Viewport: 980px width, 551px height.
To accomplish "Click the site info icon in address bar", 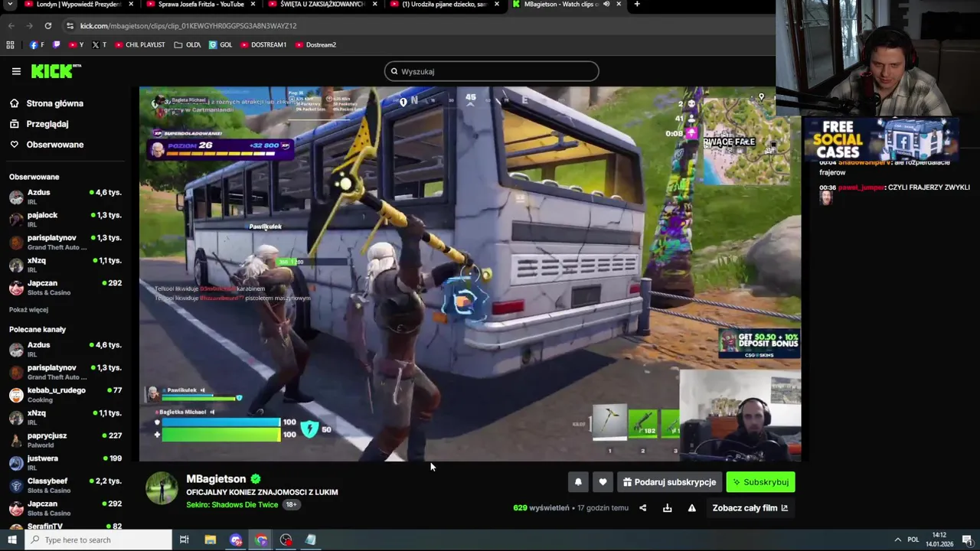I will point(70,25).
